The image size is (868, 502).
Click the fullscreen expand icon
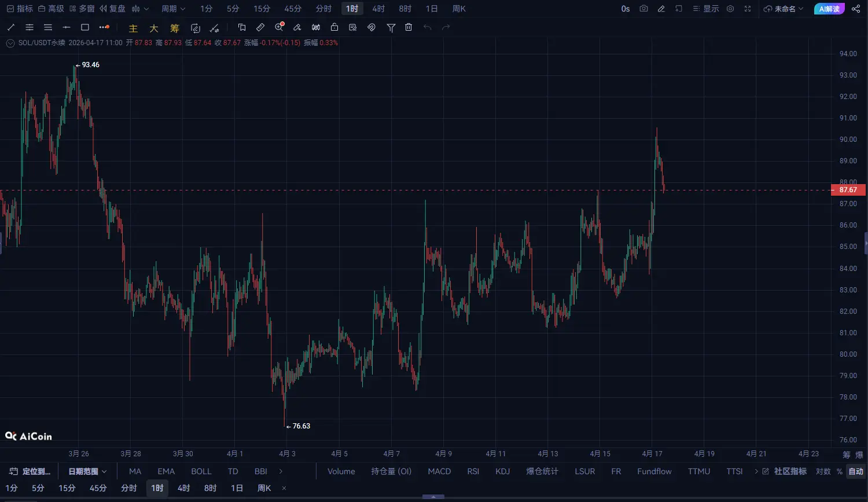(748, 9)
